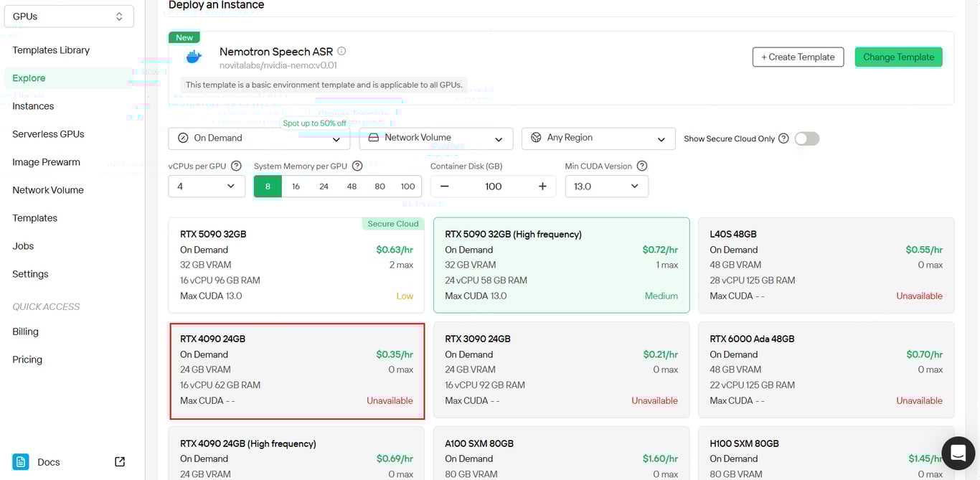Click the $0.63/hr price text
The image size is (980, 480).
(x=395, y=250)
